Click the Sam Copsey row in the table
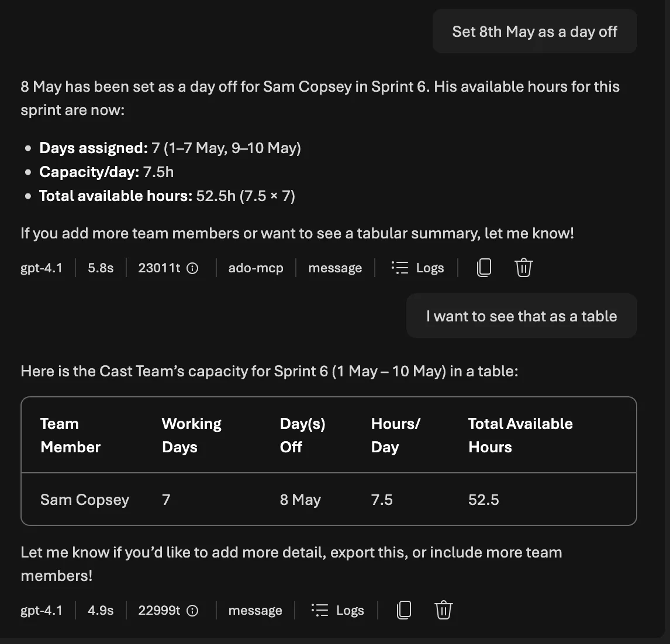The width and height of the screenshot is (670, 644). pos(84,499)
